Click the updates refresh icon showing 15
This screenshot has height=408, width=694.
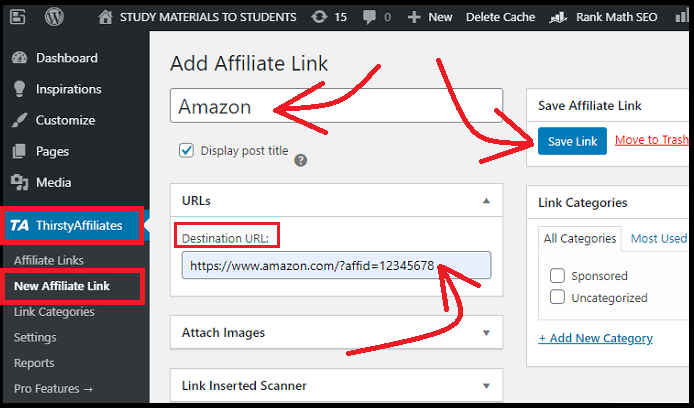319,17
